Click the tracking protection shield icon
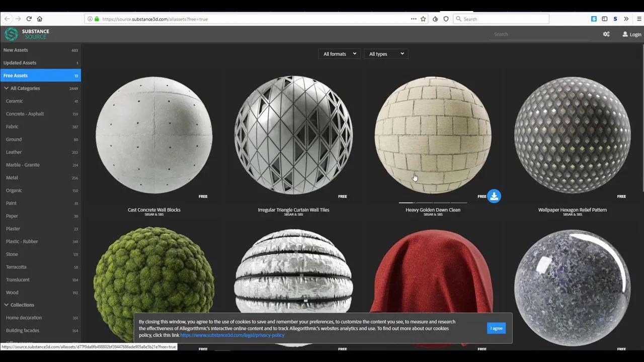The image size is (644, 362). click(x=446, y=19)
